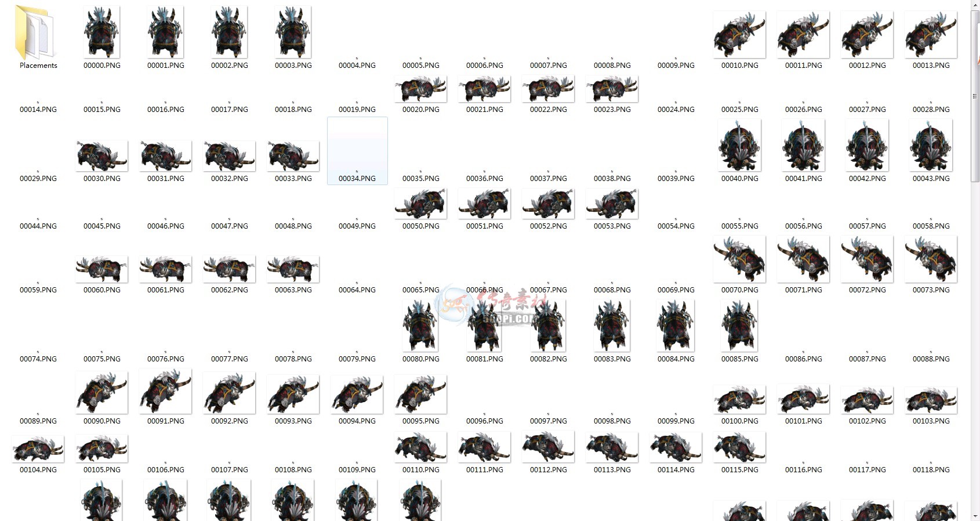Choose the 00112.PNG thumbnail
980x521 pixels.
[x=549, y=447]
